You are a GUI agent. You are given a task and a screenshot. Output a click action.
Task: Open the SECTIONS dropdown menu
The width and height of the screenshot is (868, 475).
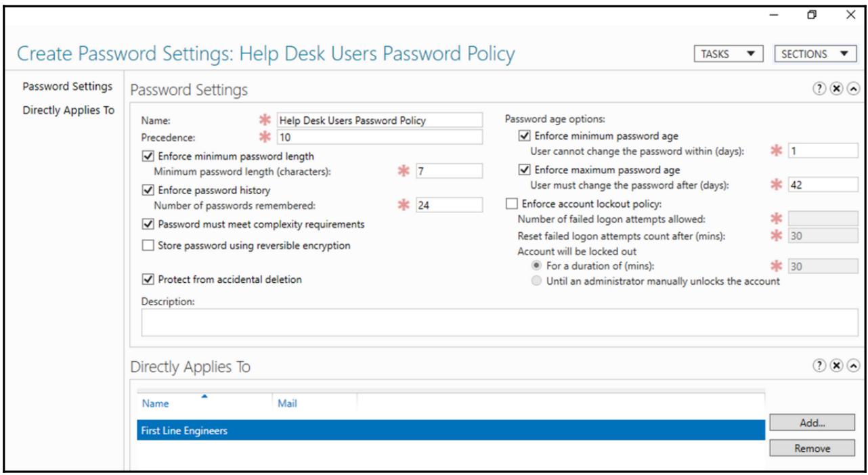[x=815, y=54]
